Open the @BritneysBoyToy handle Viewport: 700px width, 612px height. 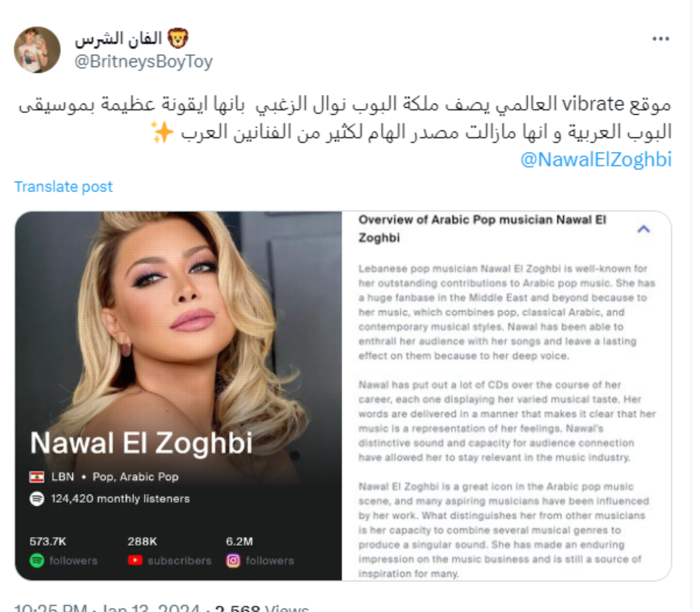coord(143,61)
